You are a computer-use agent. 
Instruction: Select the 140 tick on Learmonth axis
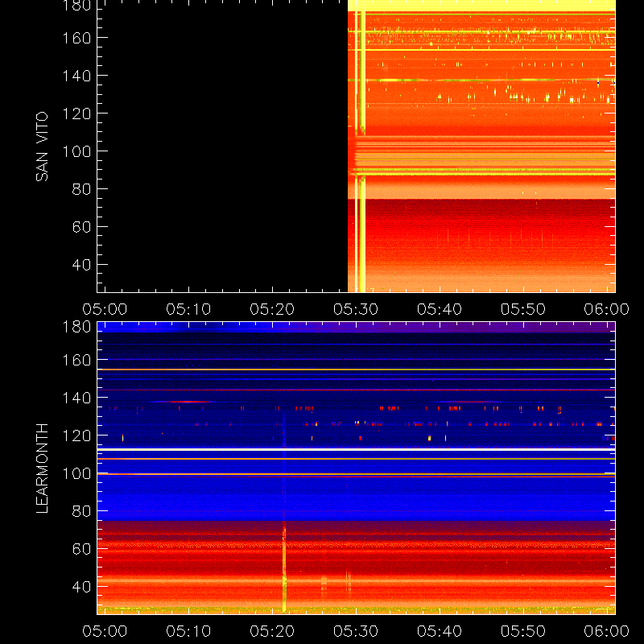tap(76, 398)
